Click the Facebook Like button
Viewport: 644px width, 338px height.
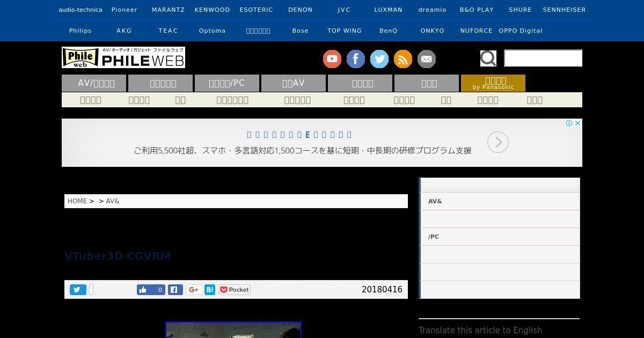(151, 290)
